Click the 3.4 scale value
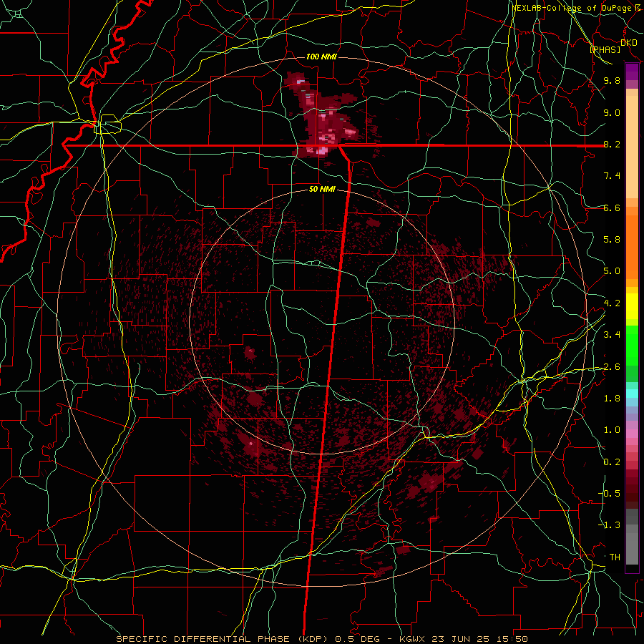This screenshot has width=644, height=644. point(612,335)
